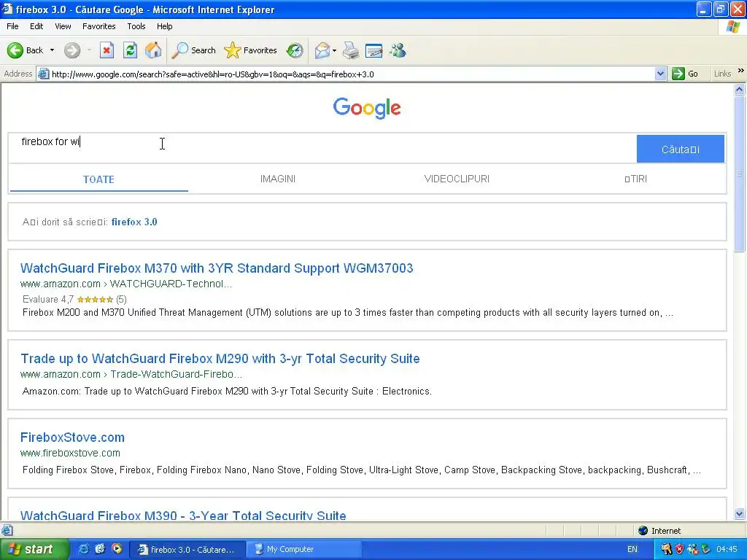Viewport: 747px width, 560px height.
Task: Open the Help menu
Action: 164,26
